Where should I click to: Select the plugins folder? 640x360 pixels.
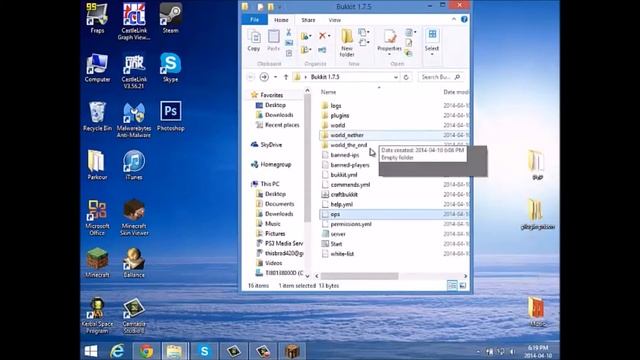pos(340,116)
